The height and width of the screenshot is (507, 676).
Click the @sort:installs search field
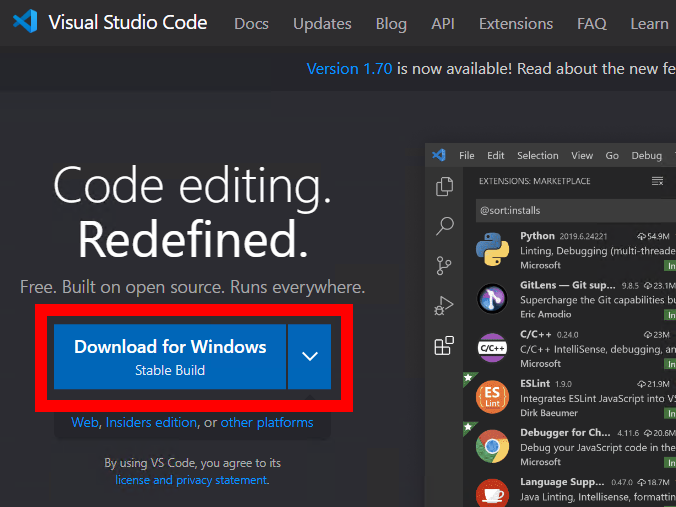tap(576, 210)
